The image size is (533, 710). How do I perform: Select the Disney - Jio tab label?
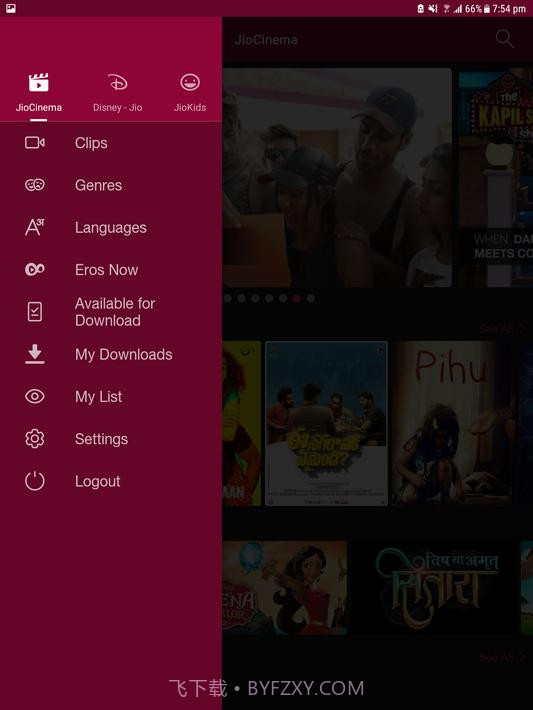(118, 107)
